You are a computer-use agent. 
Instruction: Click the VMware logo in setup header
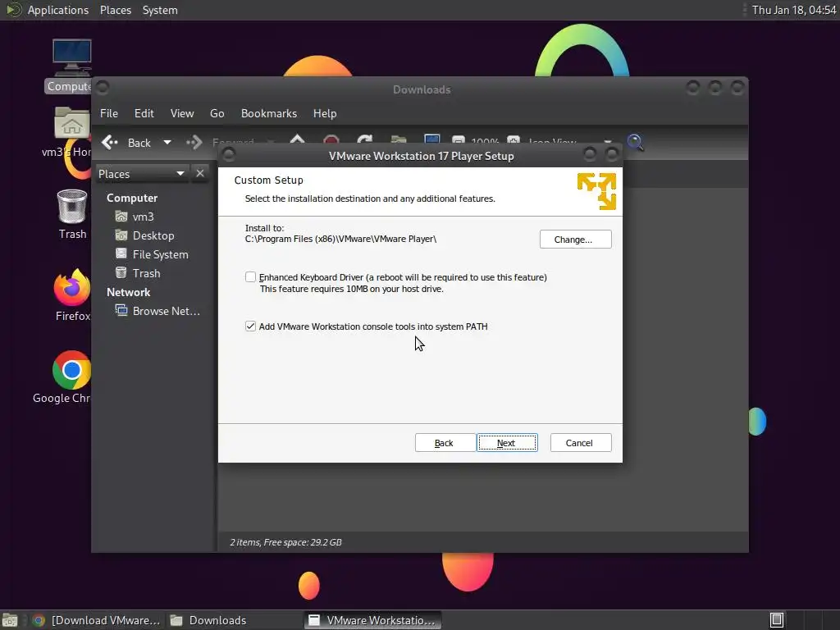[597, 191]
